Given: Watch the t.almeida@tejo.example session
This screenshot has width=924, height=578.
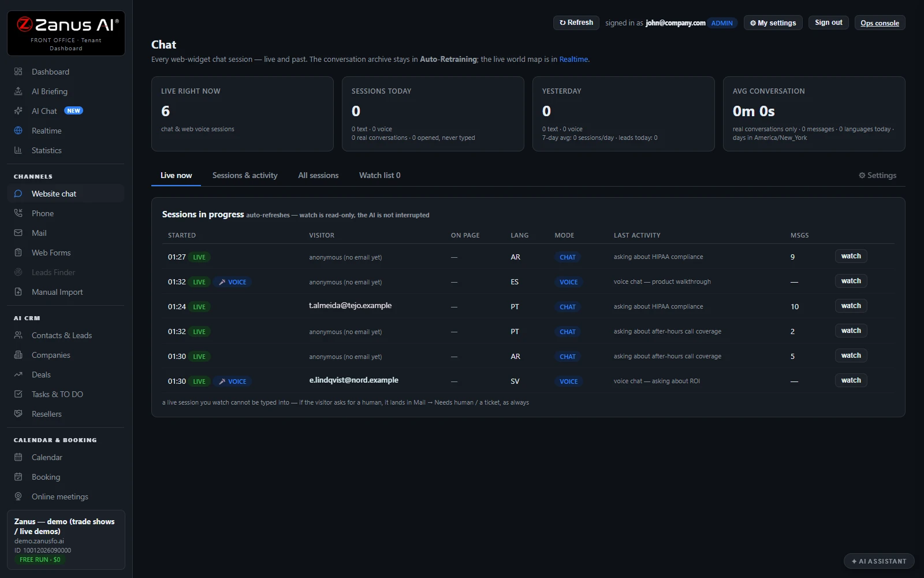Looking at the screenshot, I should [x=851, y=306].
